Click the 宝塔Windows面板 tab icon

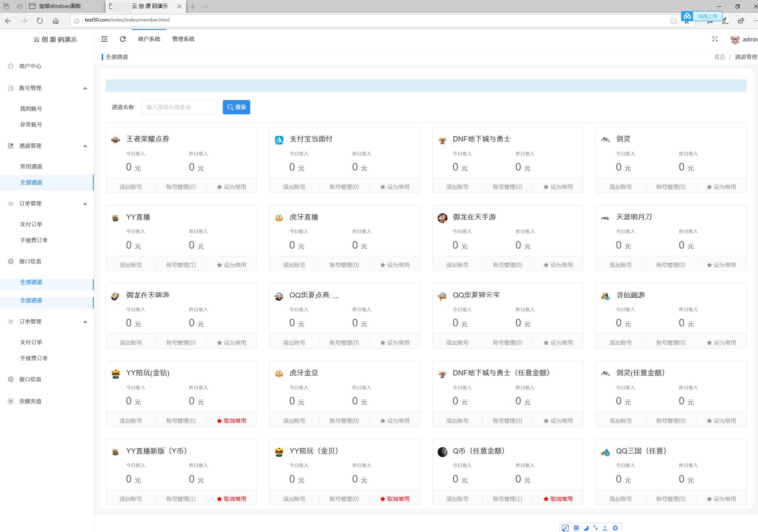point(33,6)
